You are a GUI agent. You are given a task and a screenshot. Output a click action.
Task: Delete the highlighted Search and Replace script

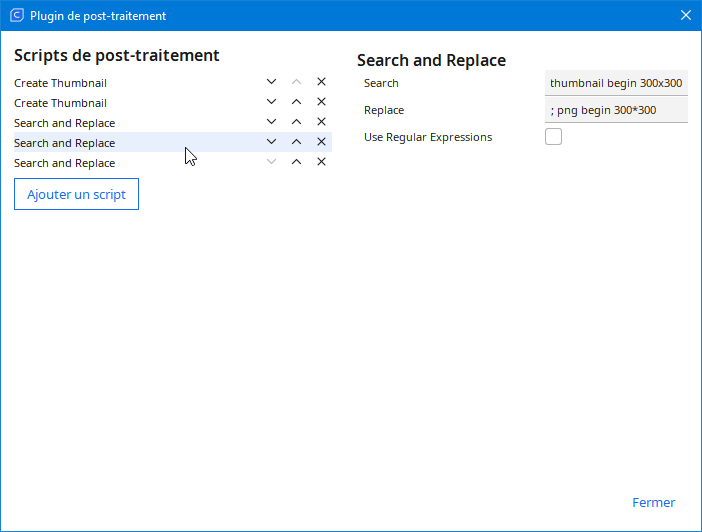point(321,142)
